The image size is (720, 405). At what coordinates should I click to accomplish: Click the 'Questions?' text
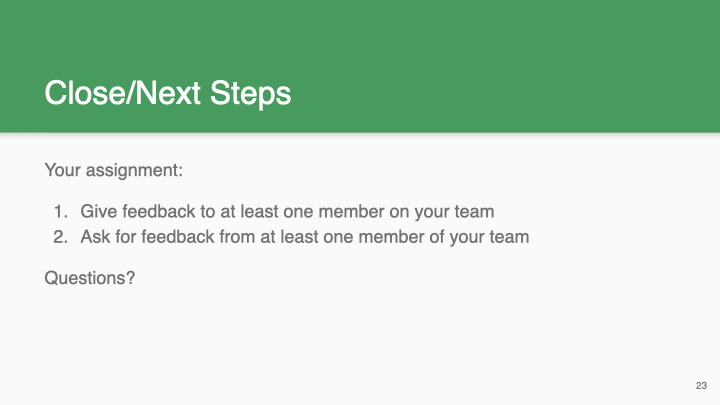90,278
